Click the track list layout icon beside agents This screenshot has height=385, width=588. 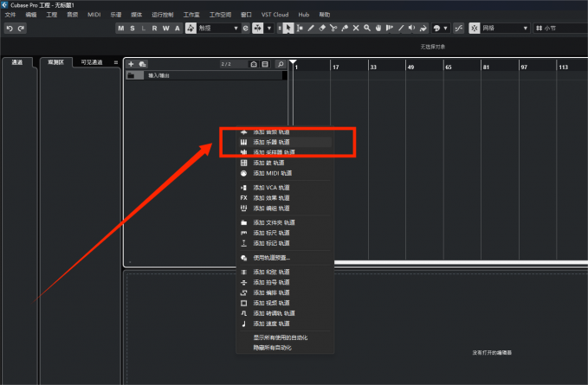click(265, 64)
